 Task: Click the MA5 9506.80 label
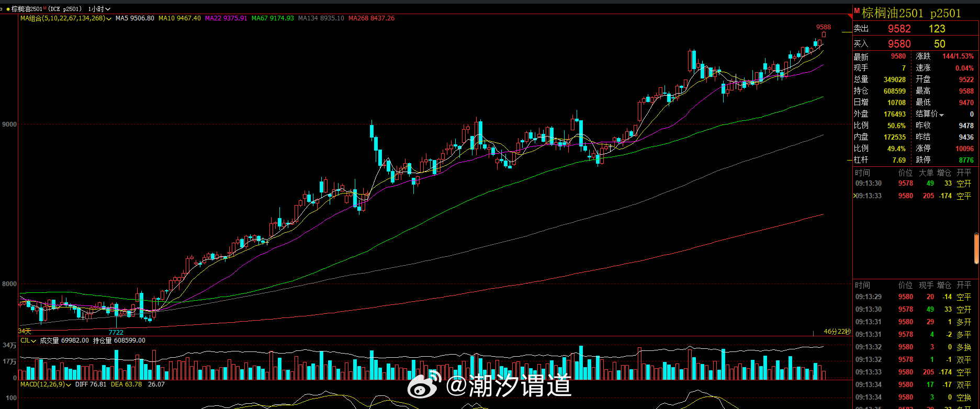click(x=135, y=18)
